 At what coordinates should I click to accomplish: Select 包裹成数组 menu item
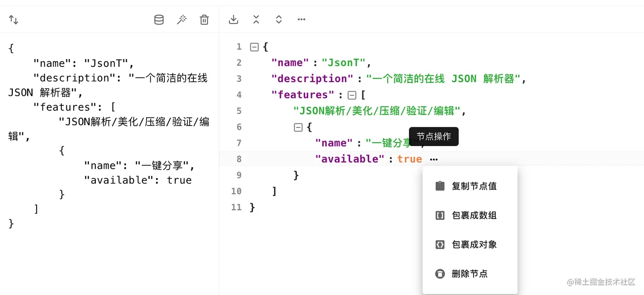(470, 215)
